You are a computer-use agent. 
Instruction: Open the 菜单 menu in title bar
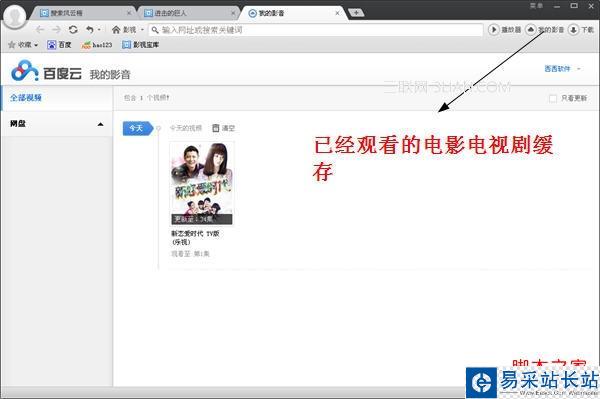coord(536,6)
